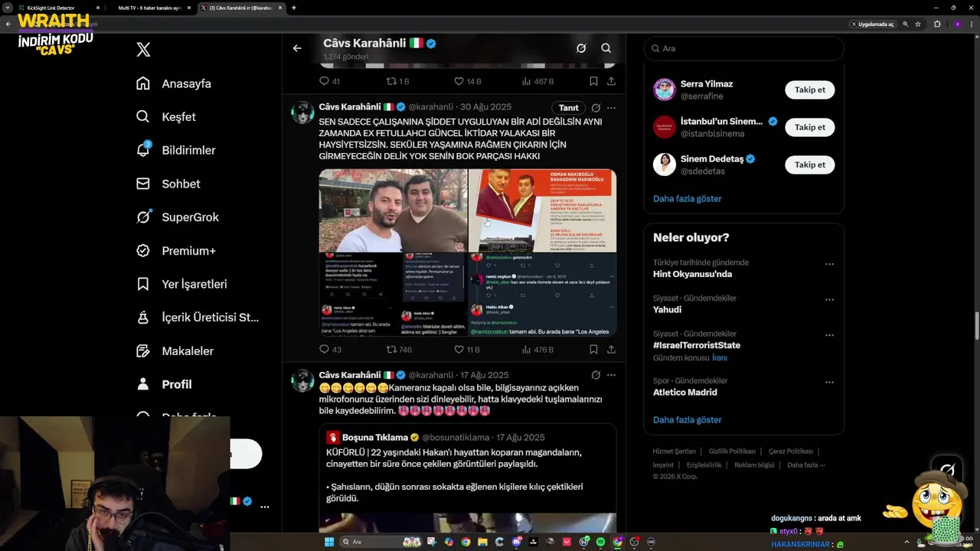Open more options on 17 Ağu post
Image resolution: width=980 pixels, height=551 pixels.
(x=611, y=375)
